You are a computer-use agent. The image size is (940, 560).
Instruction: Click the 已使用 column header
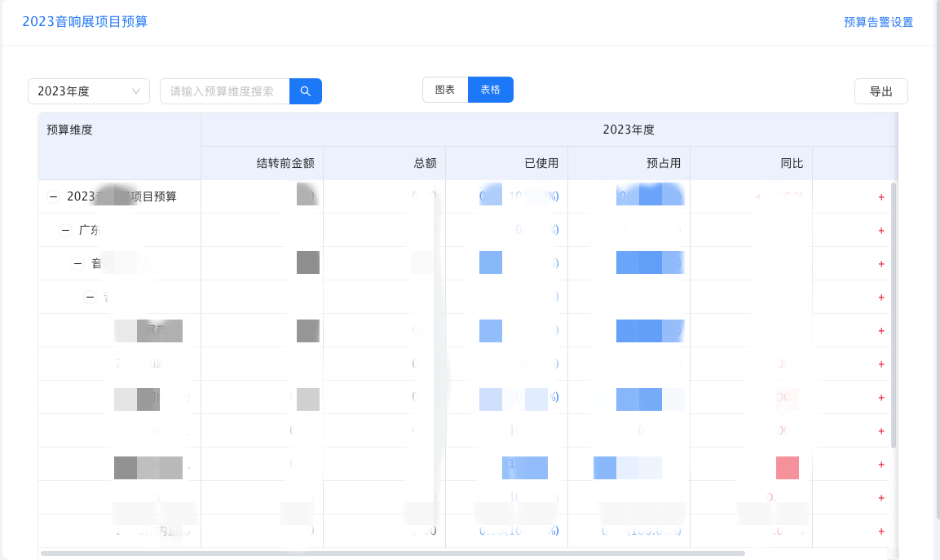tap(541, 163)
